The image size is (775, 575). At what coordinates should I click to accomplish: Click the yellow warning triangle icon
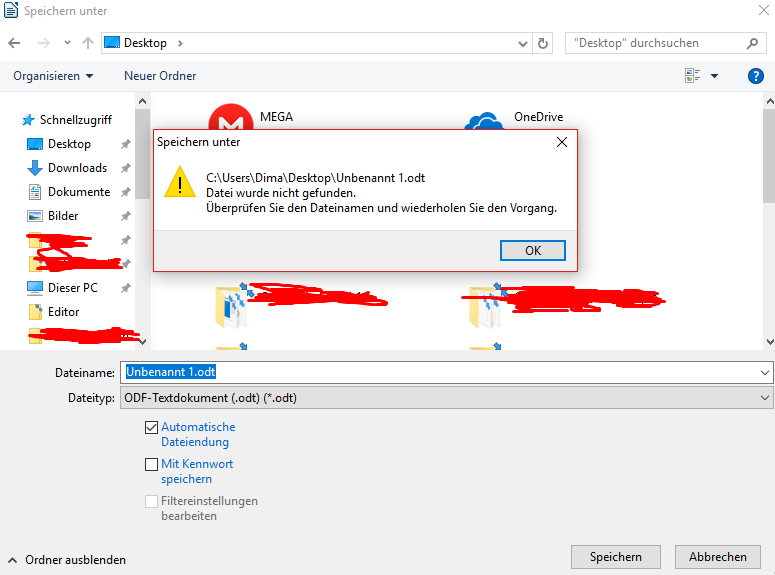(180, 182)
